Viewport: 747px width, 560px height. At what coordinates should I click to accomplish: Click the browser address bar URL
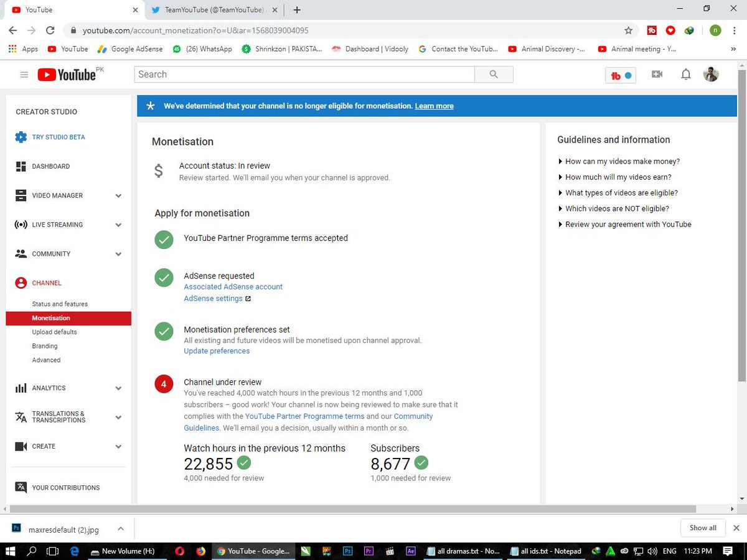click(195, 30)
